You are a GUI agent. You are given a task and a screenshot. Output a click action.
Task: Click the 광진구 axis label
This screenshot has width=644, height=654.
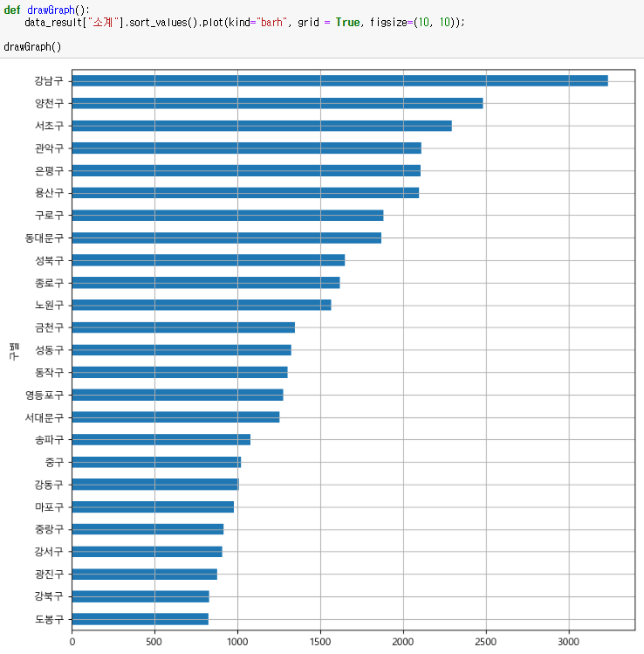(49, 575)
